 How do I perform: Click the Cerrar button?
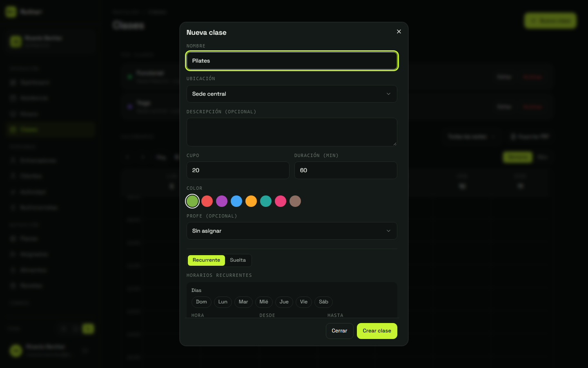click(x=339, y=331)
